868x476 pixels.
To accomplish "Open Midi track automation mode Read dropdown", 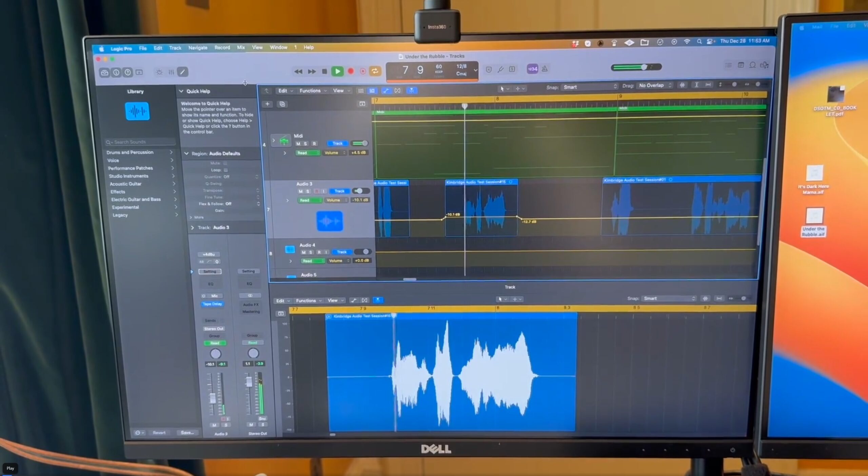I will click(307, 153).
